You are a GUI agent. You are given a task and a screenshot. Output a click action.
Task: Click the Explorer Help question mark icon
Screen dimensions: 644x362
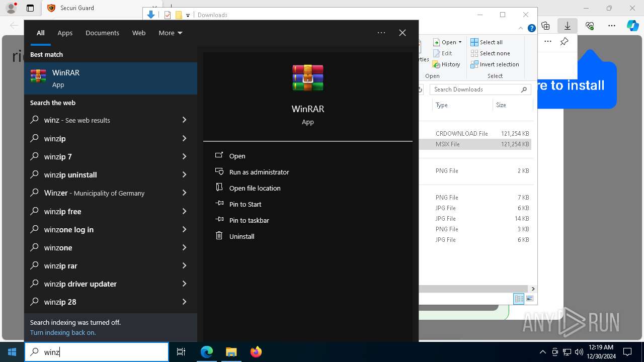pos(531,29)
